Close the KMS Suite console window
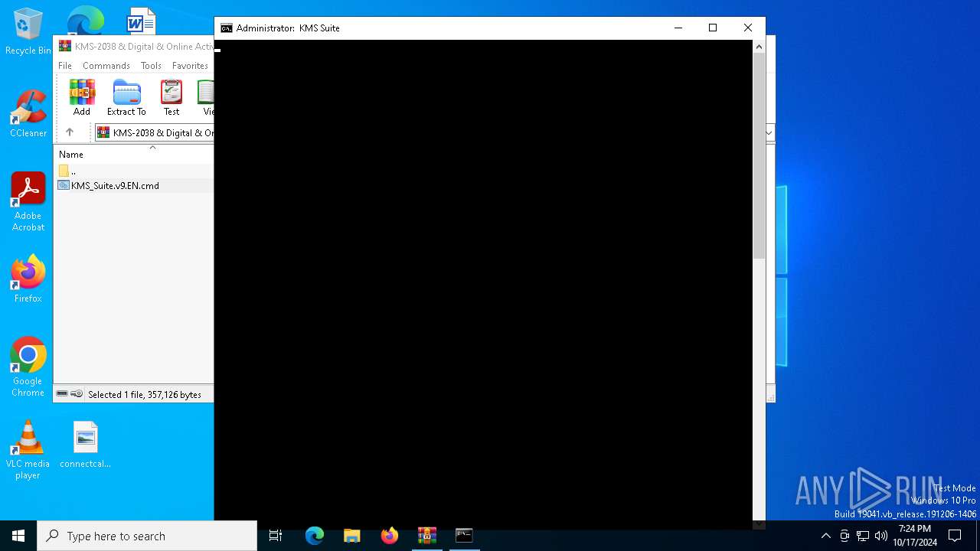980x551 pixels. 748,28
